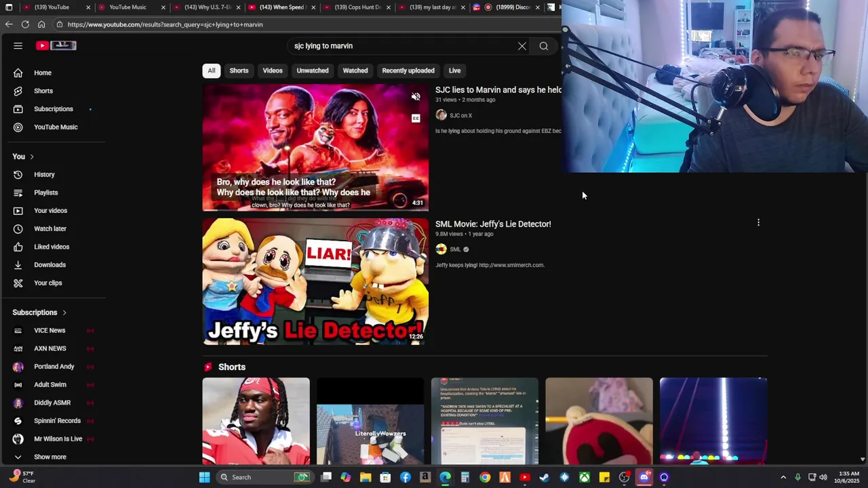
Task: Open SJC on X channel
Action: coord(460,115)
